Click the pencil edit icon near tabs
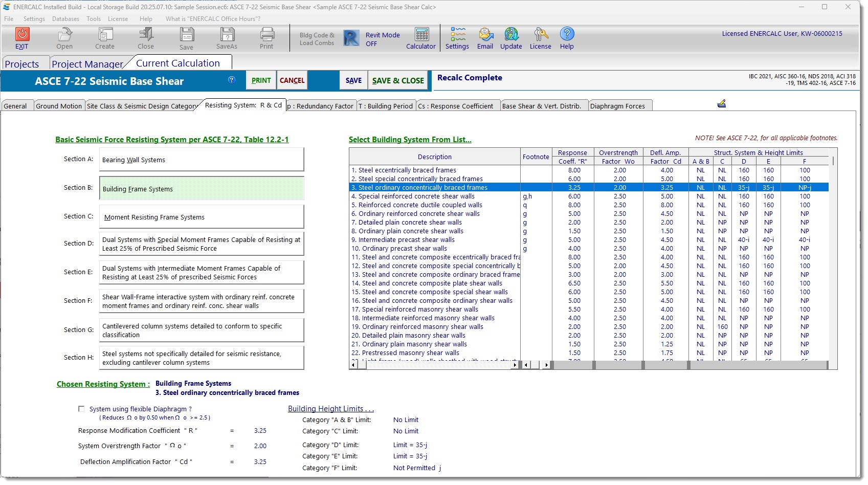This screenshot has height=485, width=868. tap(722, 104)
